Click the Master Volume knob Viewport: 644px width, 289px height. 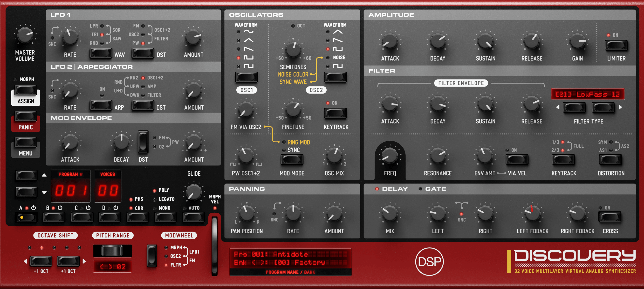coord(25,35)
